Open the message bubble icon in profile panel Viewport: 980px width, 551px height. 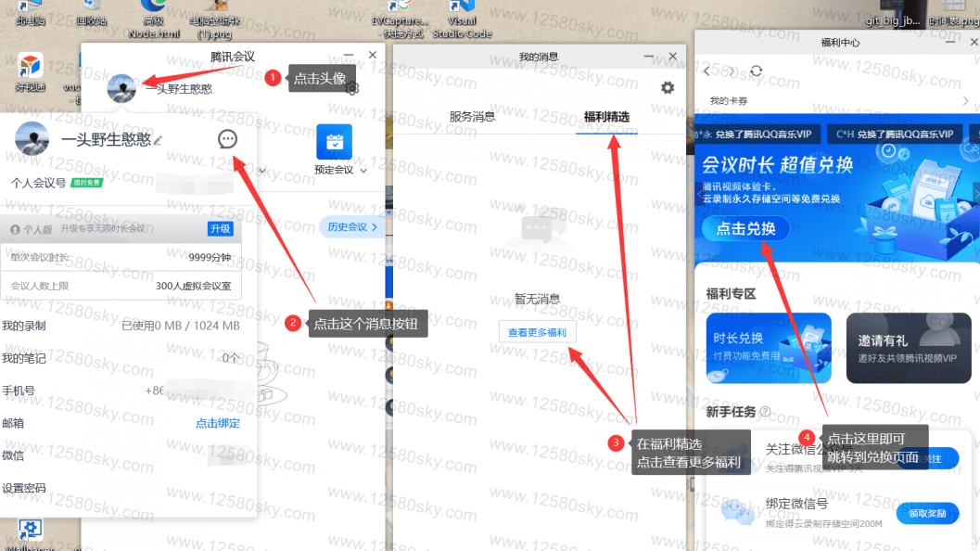point(227,139)
